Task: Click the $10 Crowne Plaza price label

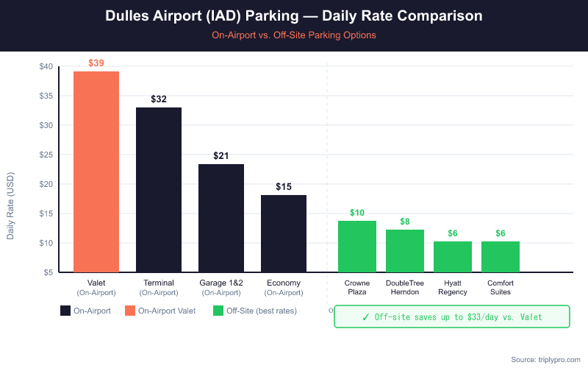Action: click(x=357, y=213)
